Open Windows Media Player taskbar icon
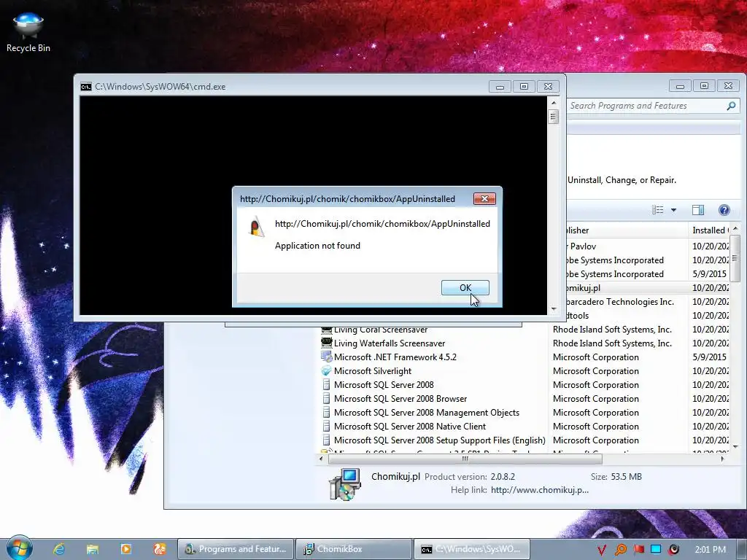Screen dimensions: 747x560 (125, 549)
